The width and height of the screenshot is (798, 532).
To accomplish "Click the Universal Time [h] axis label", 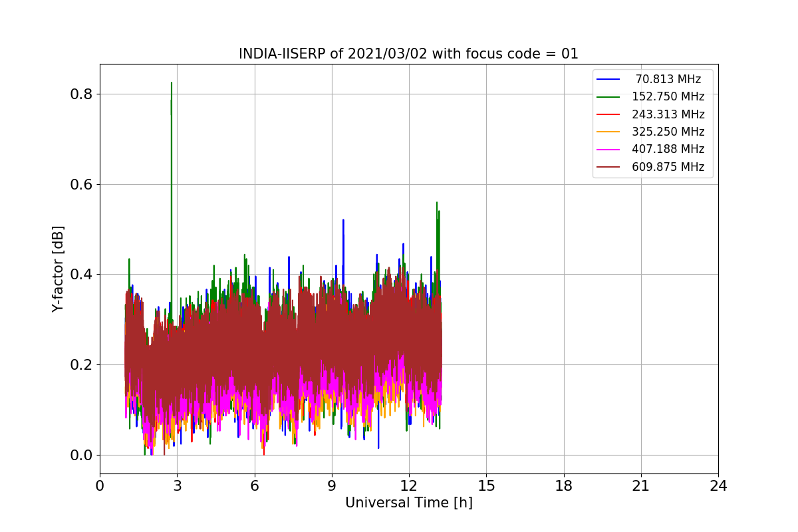I will pyautogui.click(x=409, y=503).
